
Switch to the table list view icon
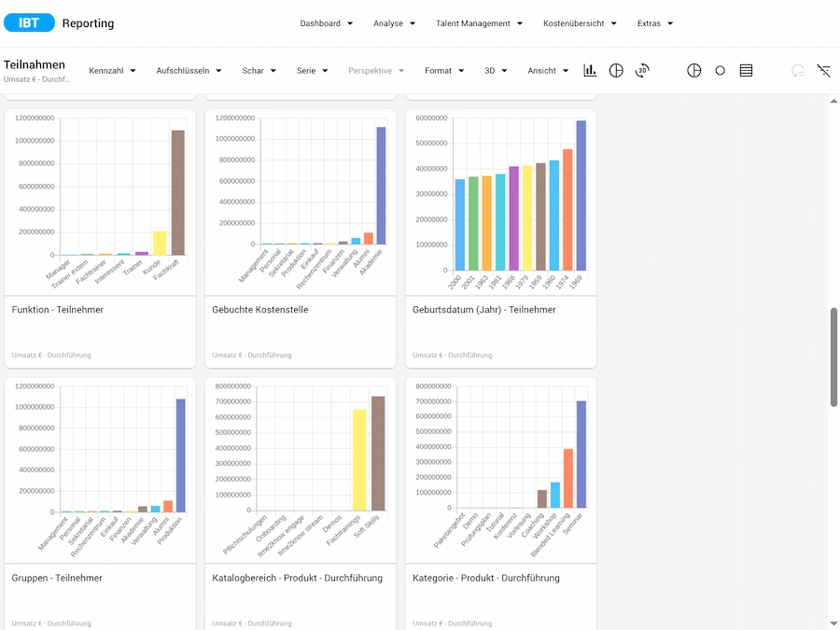tap(746, 70)
